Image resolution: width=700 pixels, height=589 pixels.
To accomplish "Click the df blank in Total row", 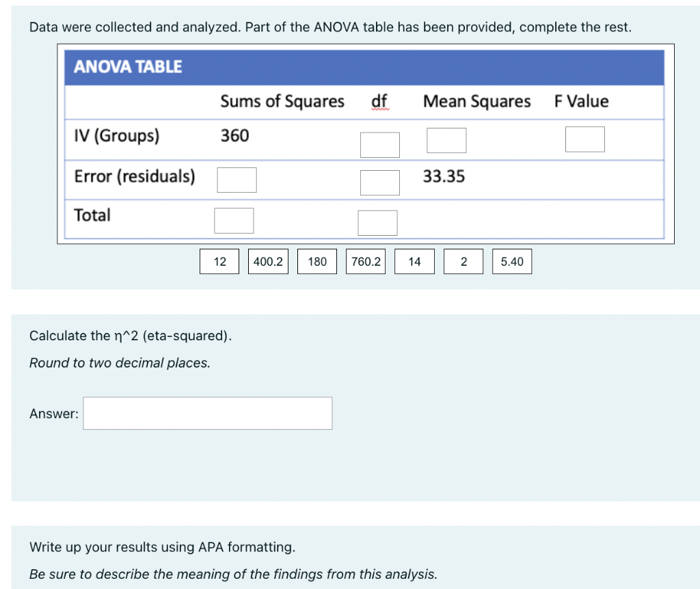I will point(377,221).
